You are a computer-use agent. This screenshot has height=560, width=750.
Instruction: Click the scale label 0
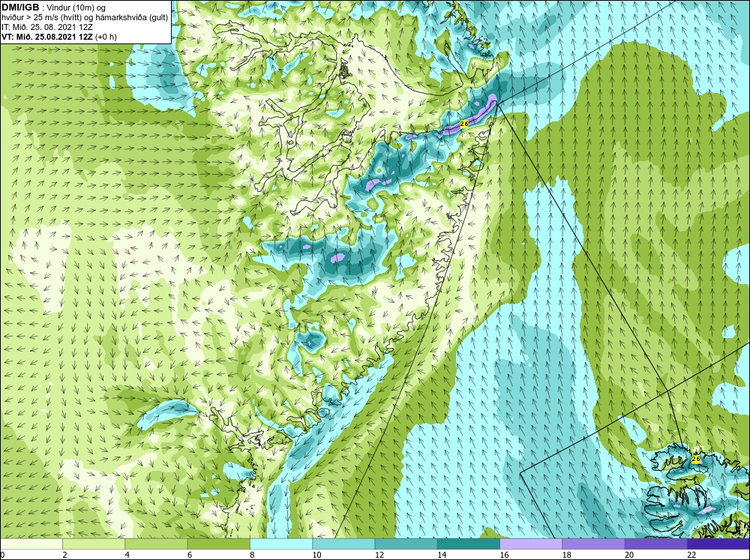2,555
